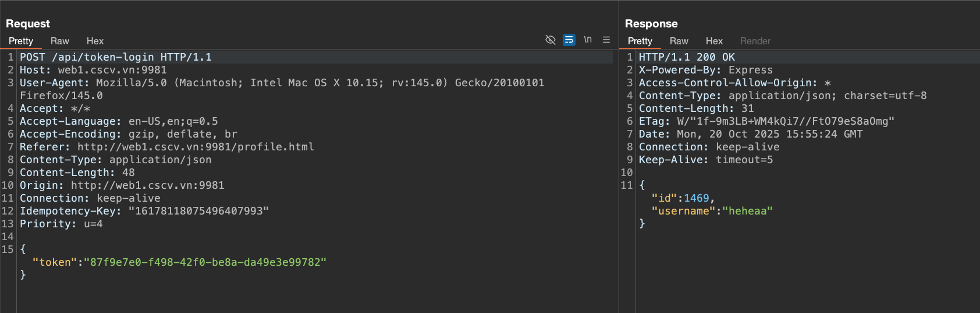Screen dimensions: 980x313
Task: Click the HTTP/1.1 200 OK status line
Action: (x=687, y=57)
